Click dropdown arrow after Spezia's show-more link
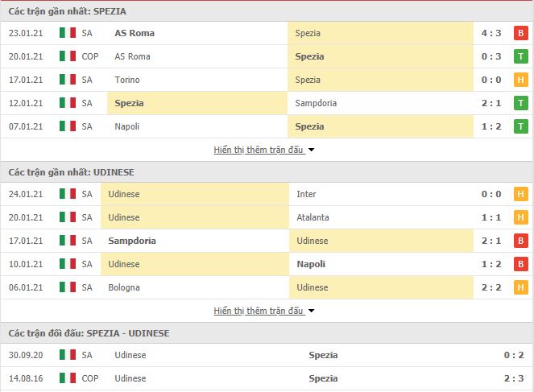 pyautogui.click(x=311, y=150)
